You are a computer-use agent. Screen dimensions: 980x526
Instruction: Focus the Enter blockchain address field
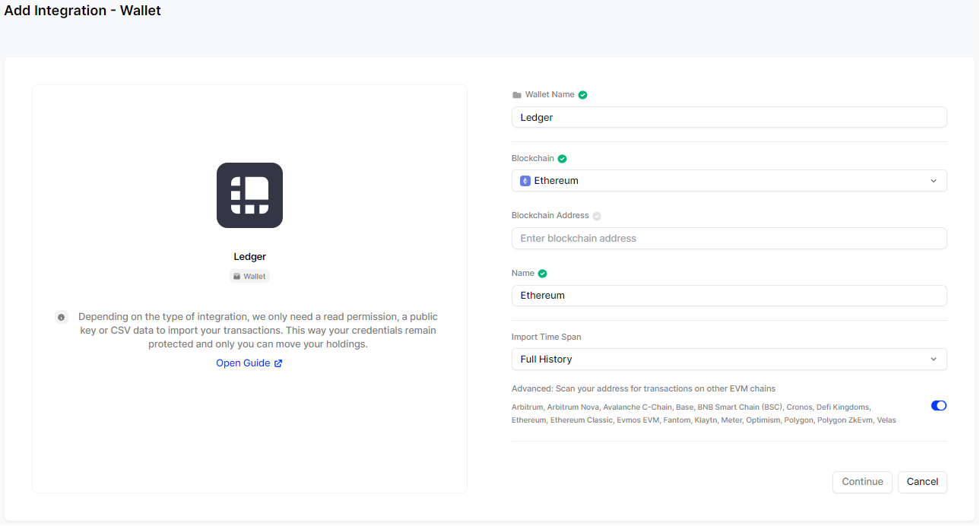click(728, 239)
